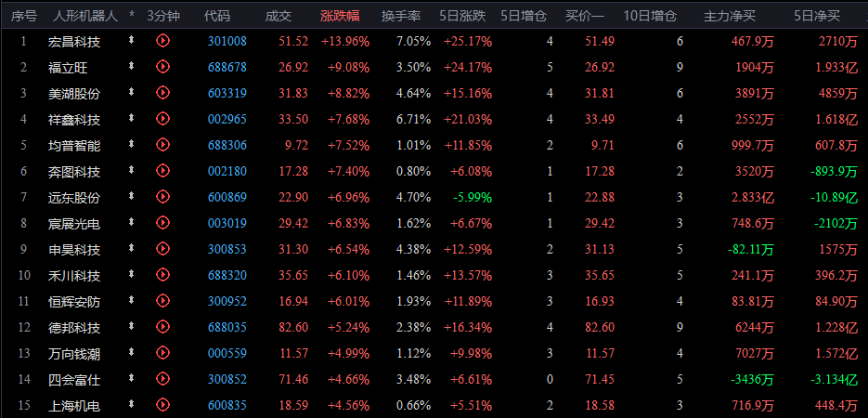Click the -82.11万 main net buy value

click(751, 250)
